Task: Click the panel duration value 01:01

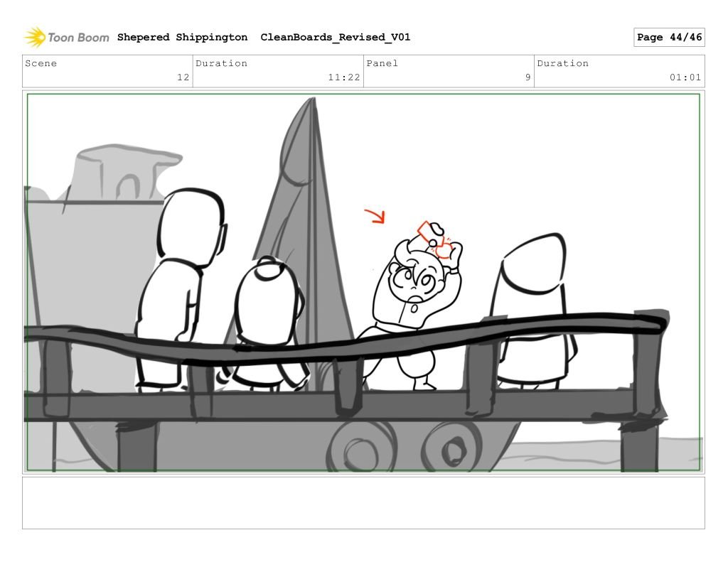Action: tap(685, 77)
